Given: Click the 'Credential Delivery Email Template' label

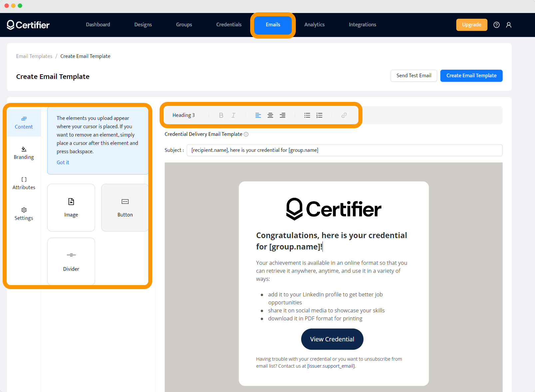Looking at the screenshot, I should 204,134.
